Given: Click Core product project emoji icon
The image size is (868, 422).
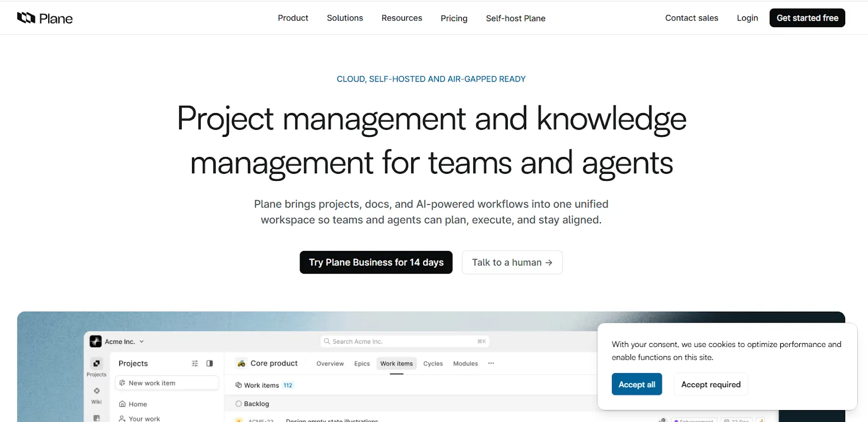Looking at the screenshot, I should point(241,363).
